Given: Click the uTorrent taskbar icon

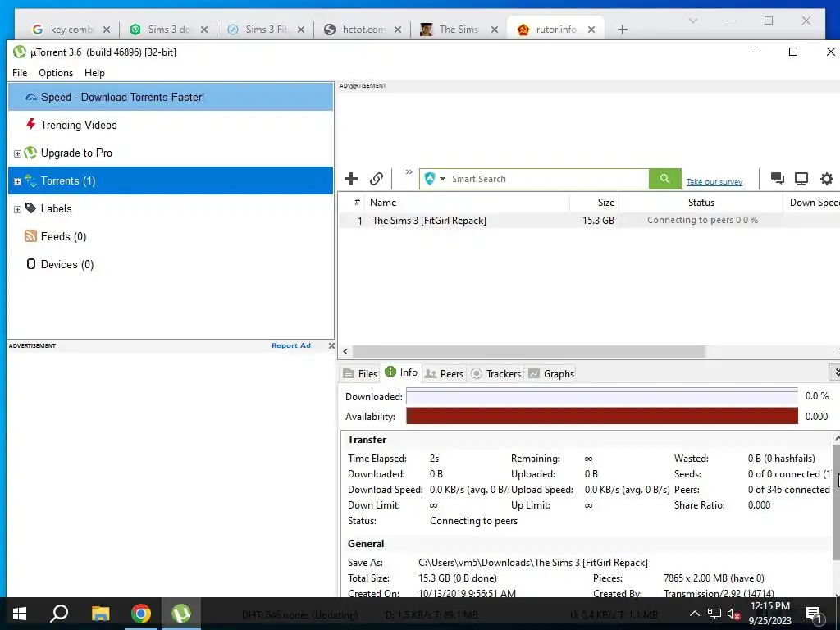Looking at the screenshot, I should click(x=181, y=614).
